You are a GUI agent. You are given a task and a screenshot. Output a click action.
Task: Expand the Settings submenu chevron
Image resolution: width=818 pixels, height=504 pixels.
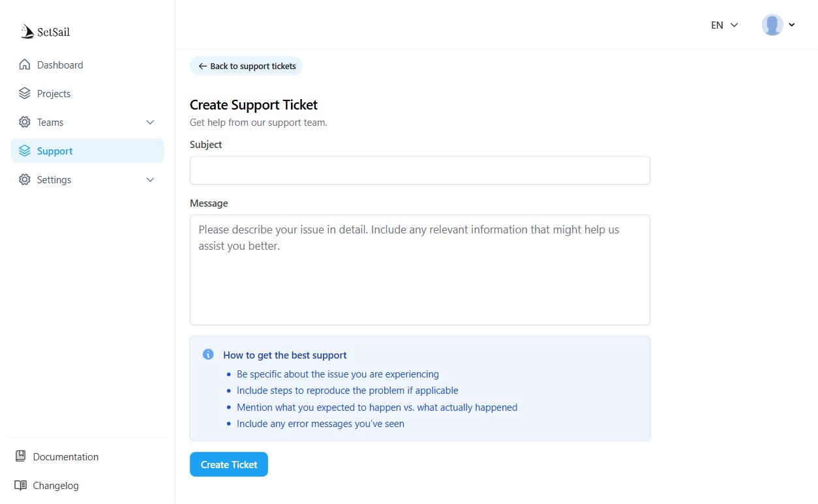click(x=150, y=180)
